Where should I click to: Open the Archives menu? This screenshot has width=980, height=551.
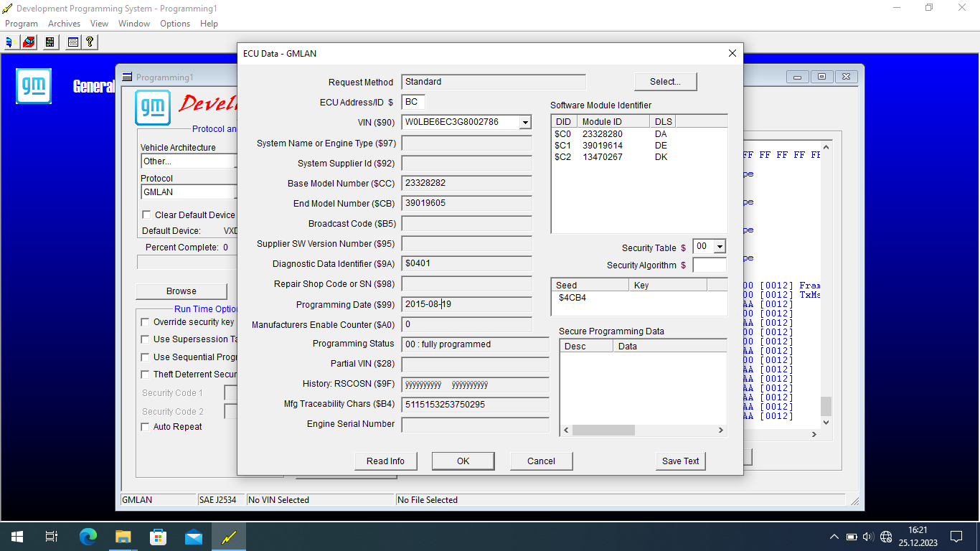[x=64, y=24]
